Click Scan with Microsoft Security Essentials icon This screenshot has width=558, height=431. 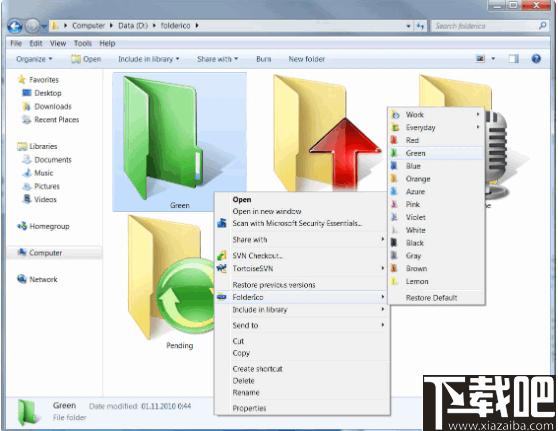point(222,223)
